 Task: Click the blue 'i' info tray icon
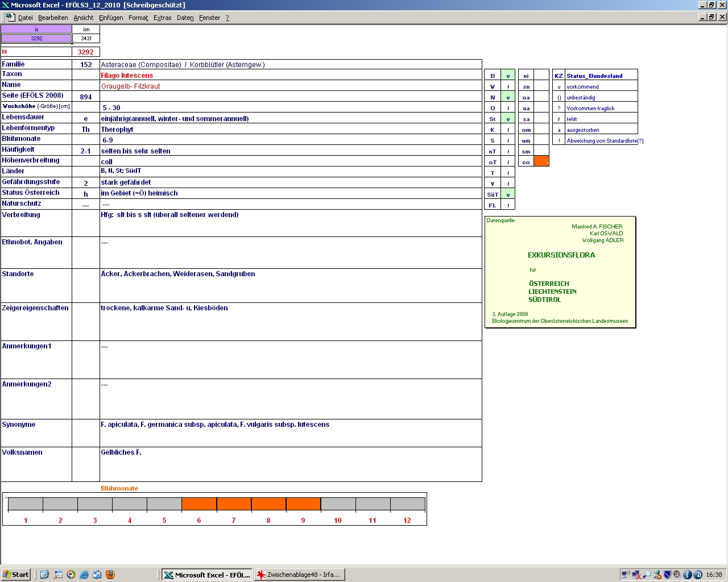click(688, 575)
